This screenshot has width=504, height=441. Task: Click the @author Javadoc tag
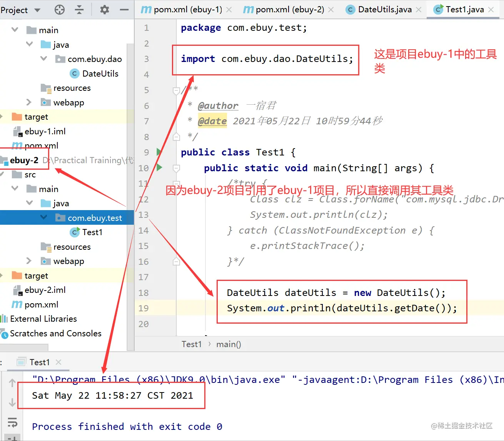click(218, 106)
